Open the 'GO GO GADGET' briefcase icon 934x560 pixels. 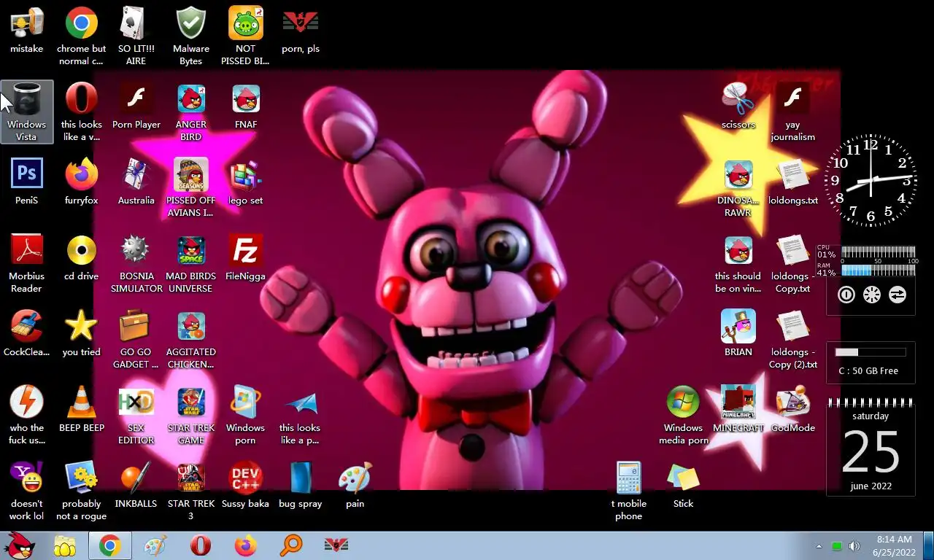(136, 339)
